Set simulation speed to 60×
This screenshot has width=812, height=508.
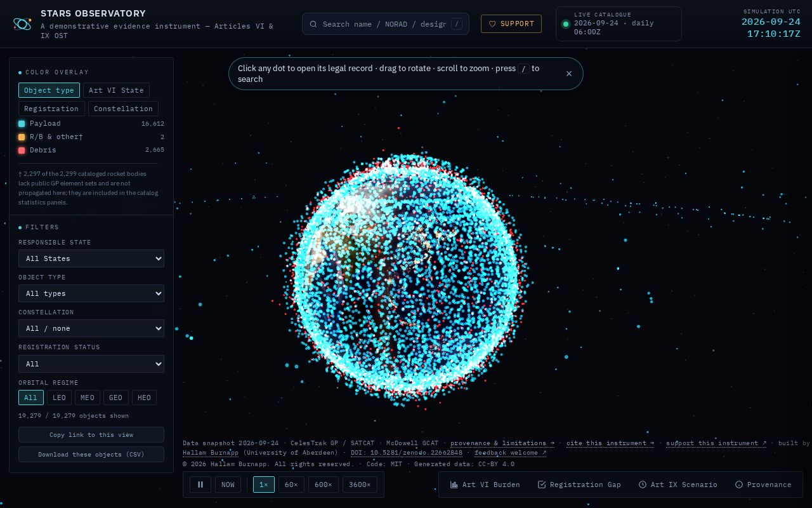(291, 485)
